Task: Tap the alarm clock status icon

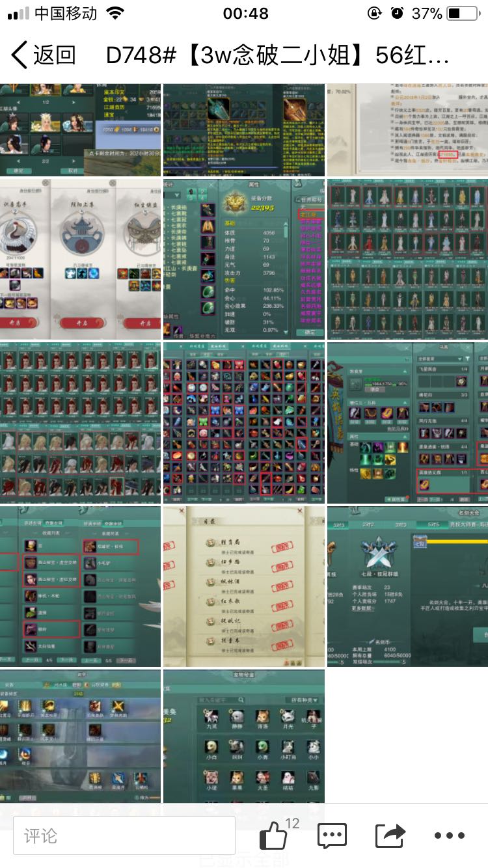Action: point(397,13)
